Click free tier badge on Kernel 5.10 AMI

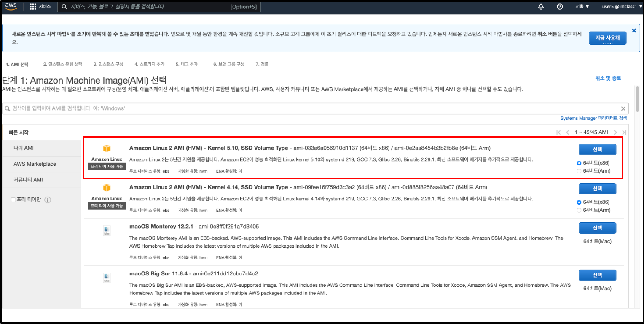(107, 167)
